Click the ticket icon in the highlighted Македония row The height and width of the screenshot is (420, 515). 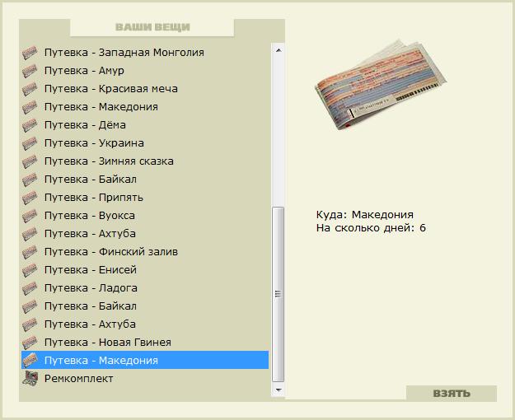(x=30, y=361)
